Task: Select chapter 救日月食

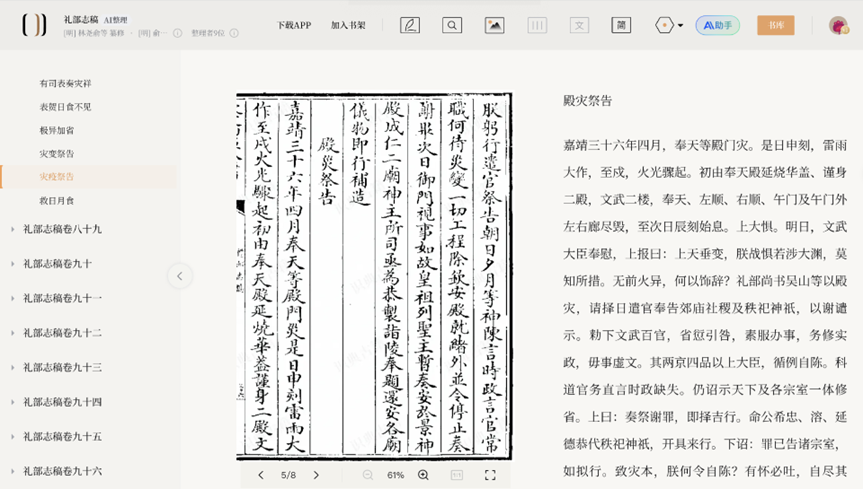Action: 57,200
